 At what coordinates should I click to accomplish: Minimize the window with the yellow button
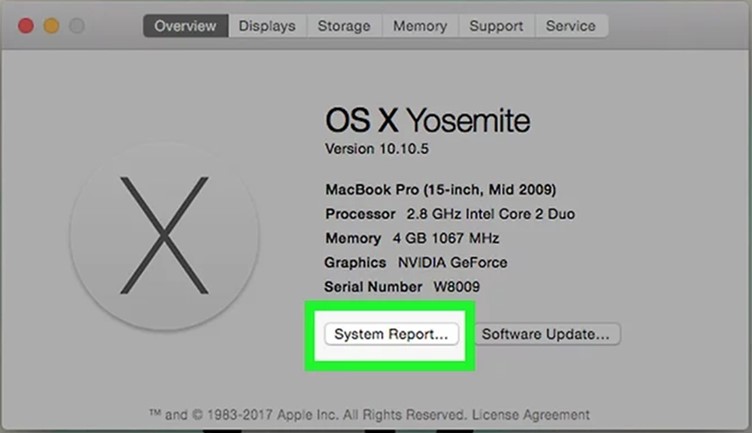51,25
